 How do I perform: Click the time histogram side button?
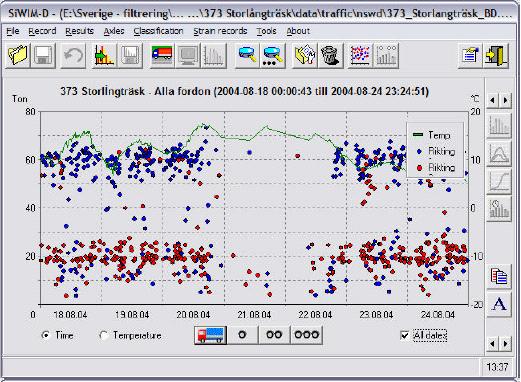click(499, 209)
